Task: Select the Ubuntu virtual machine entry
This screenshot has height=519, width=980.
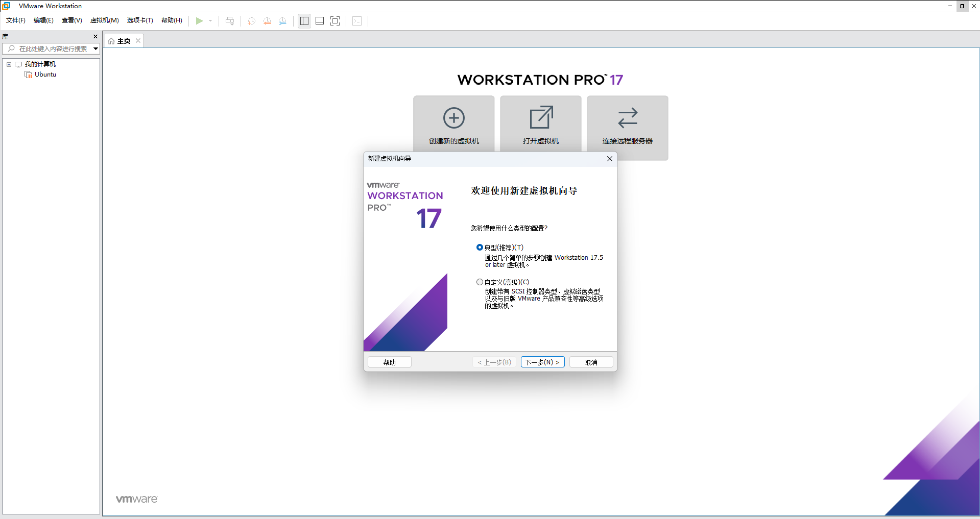Action: click(45, 75)
